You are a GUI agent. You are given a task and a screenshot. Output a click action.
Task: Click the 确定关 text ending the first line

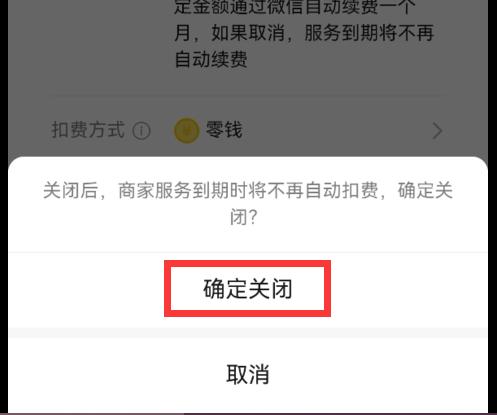click(425, 191)
